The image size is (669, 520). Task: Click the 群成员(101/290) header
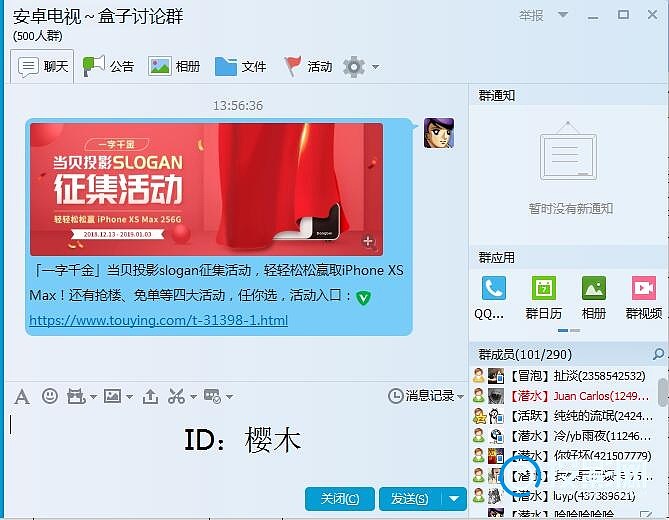point(525,354)
